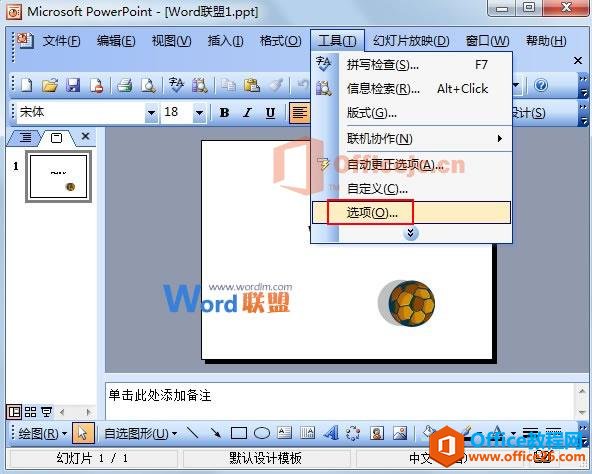
Task: Click the Copy icon in toolbar
Action: (228, 85)
